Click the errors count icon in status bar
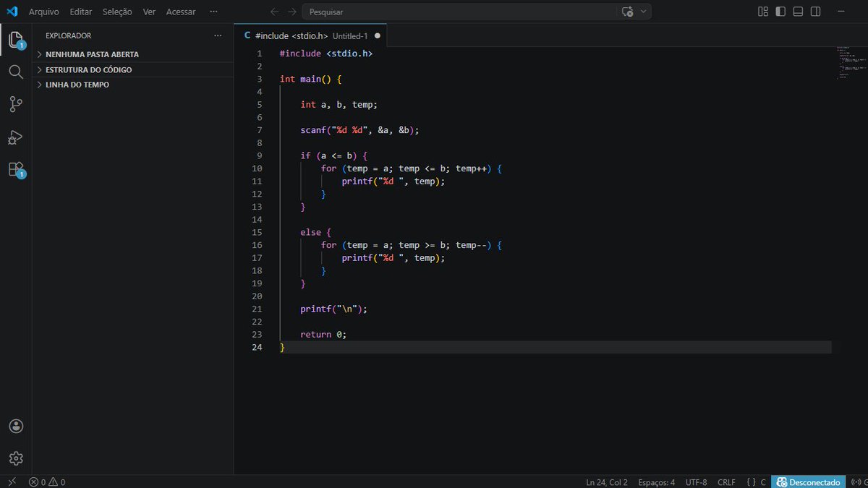 (33, 482)
